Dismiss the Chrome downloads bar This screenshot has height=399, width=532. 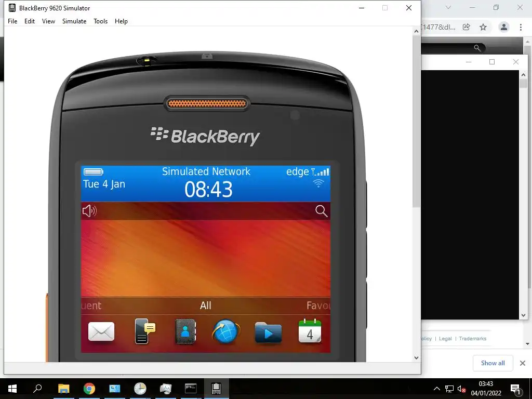(523, 363)
